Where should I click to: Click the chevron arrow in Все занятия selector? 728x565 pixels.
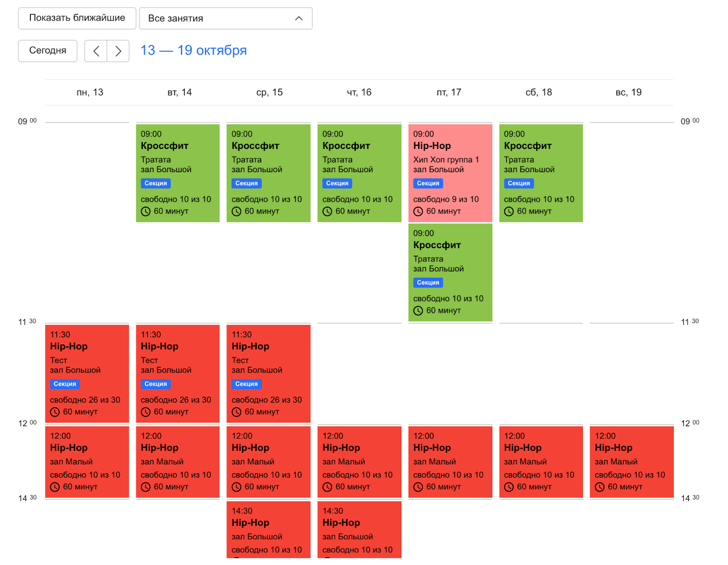299,19
